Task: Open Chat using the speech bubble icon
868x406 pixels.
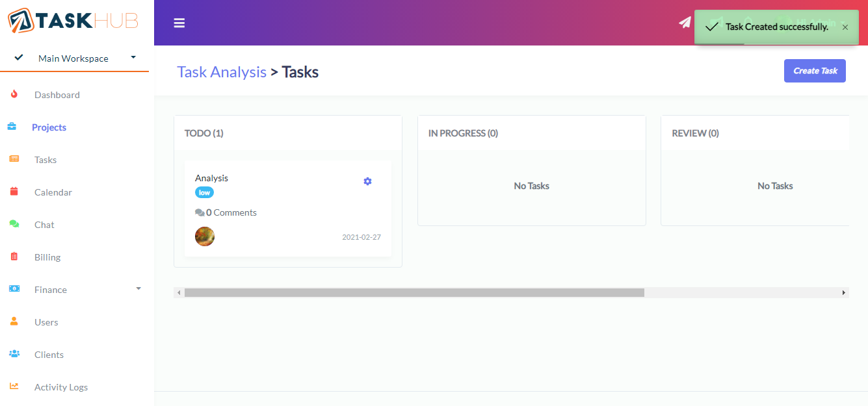Action: (x=14, y=224)
